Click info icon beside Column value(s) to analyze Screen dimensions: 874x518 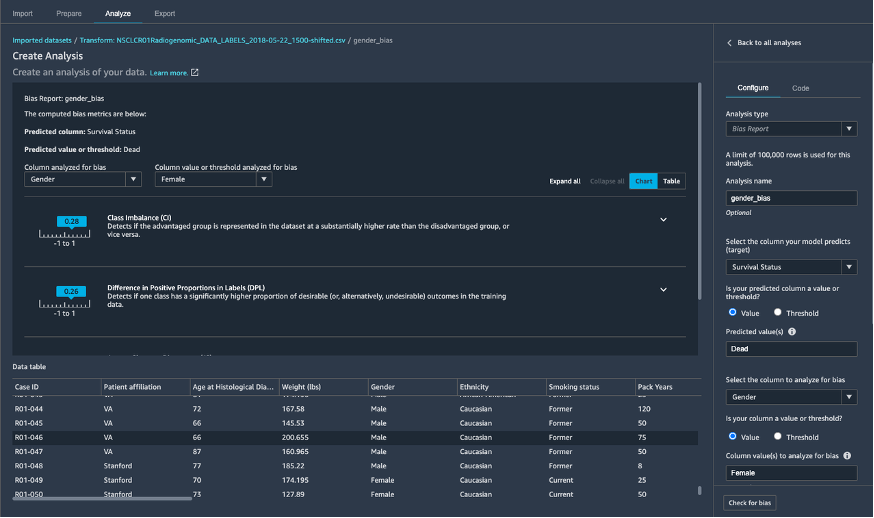[848, 455]
